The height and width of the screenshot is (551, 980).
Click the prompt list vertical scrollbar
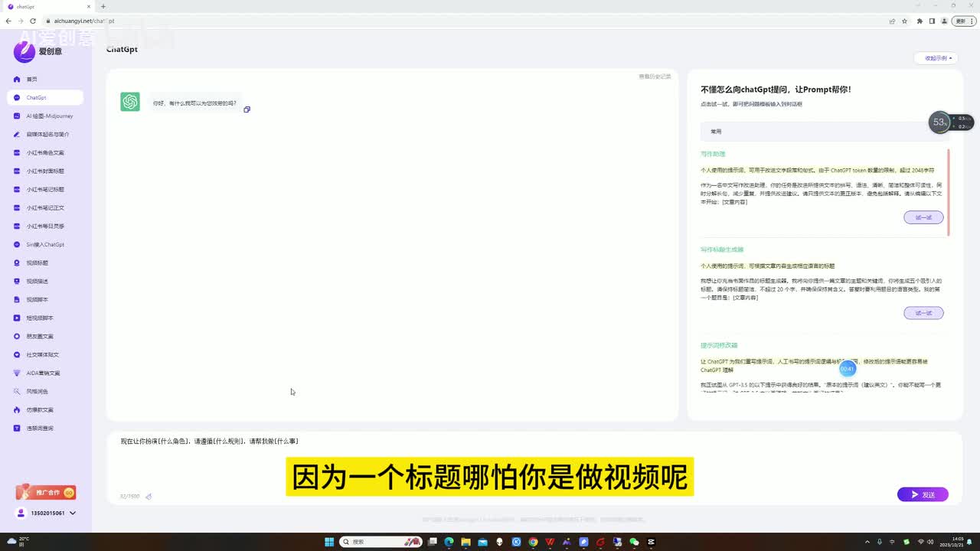[x=949, y=191]
